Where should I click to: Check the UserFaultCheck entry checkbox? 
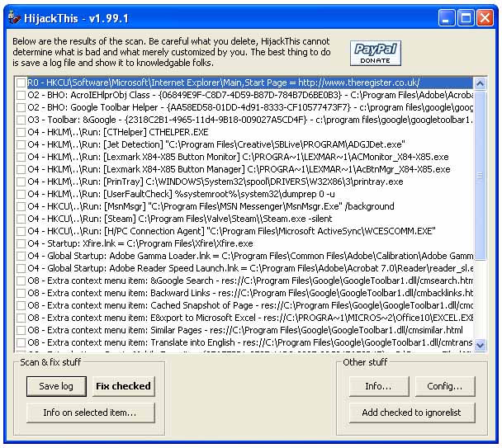point(21,194)
